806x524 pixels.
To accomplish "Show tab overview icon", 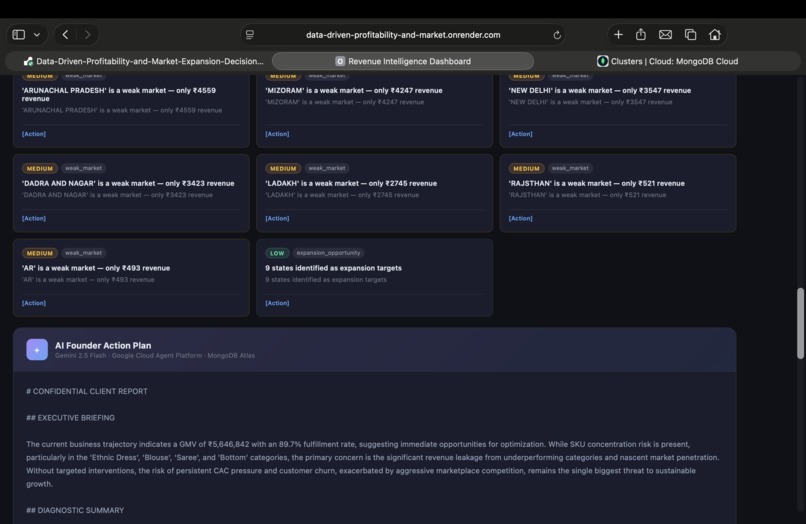I will pyautogui.click(x=690, y=34).
